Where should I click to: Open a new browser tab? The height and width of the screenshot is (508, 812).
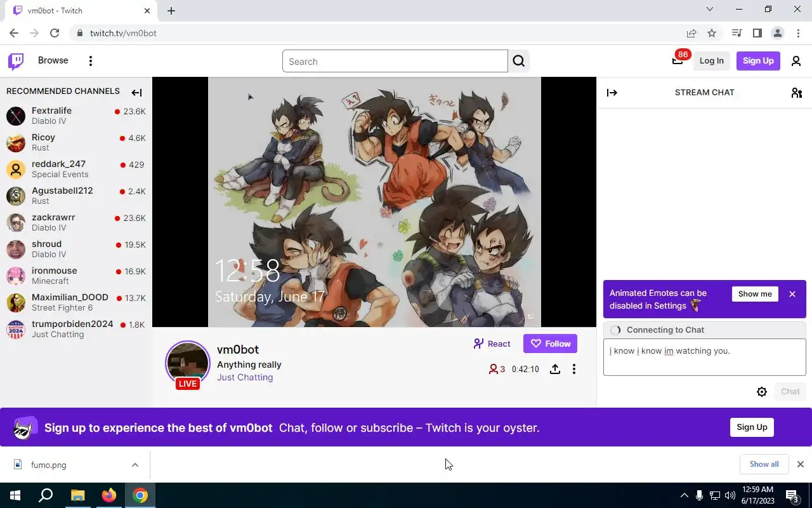click(171, 11)
